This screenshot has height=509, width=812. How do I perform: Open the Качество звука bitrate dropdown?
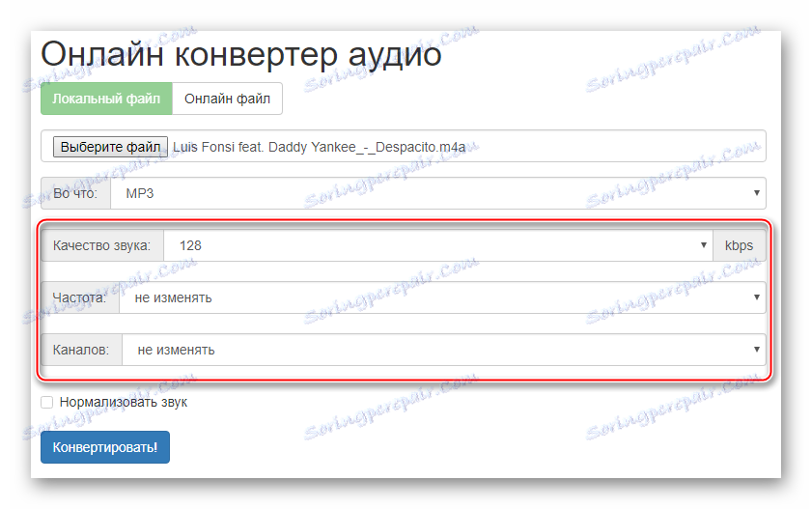tap(438, 245)
